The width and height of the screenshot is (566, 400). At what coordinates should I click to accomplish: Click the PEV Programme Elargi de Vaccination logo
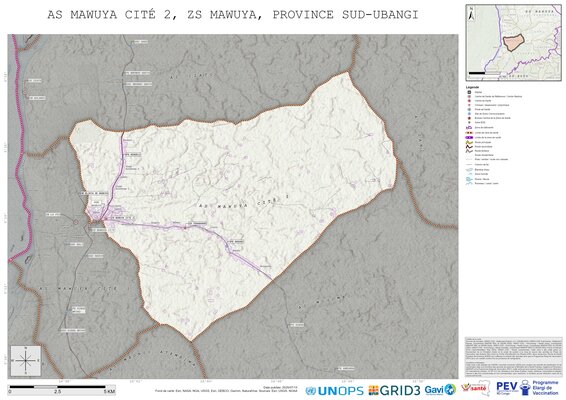[x=527, y=388]
